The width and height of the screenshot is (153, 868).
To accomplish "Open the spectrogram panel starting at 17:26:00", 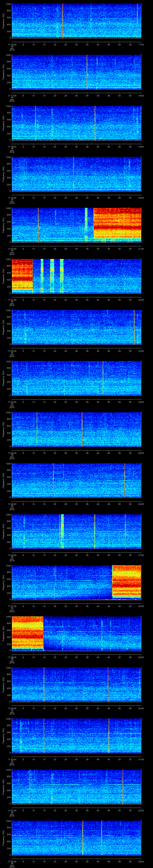I will [76, 531].
